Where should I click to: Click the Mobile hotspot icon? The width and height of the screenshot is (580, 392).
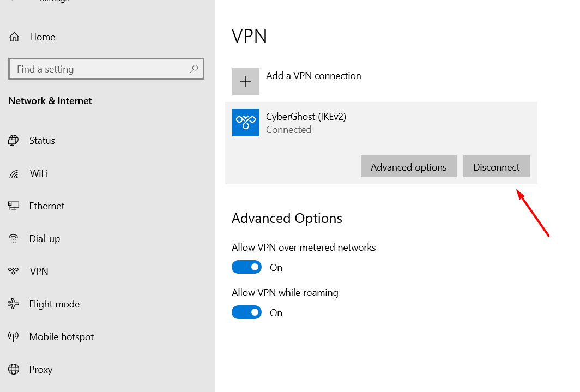[x=14, y=337]
